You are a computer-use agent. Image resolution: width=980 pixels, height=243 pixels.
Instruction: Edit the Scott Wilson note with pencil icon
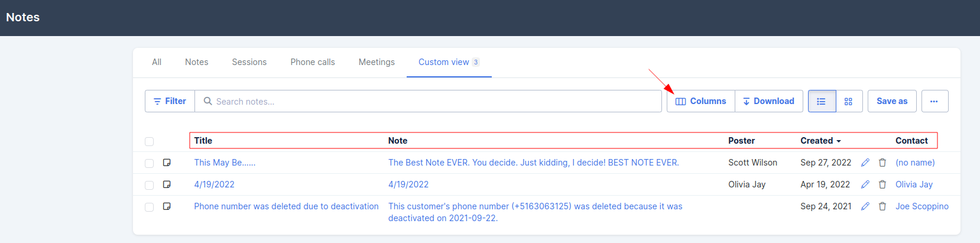[x=865, y=163]
